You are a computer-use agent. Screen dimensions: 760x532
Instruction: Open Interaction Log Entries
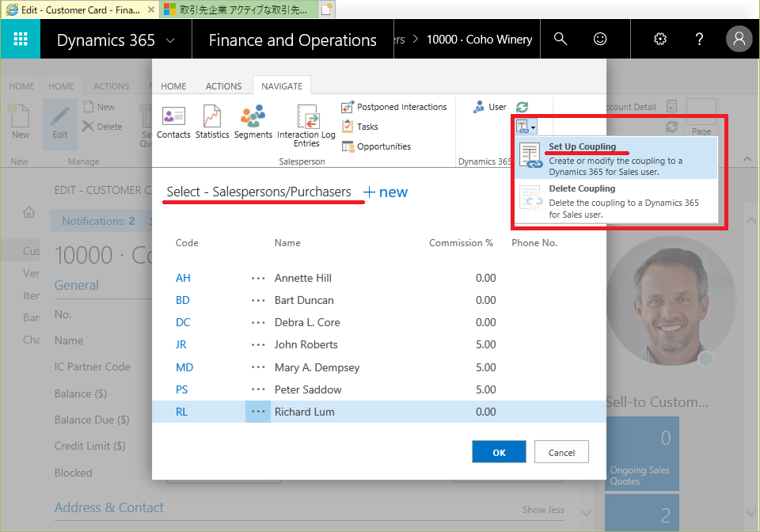coord(306,126)
